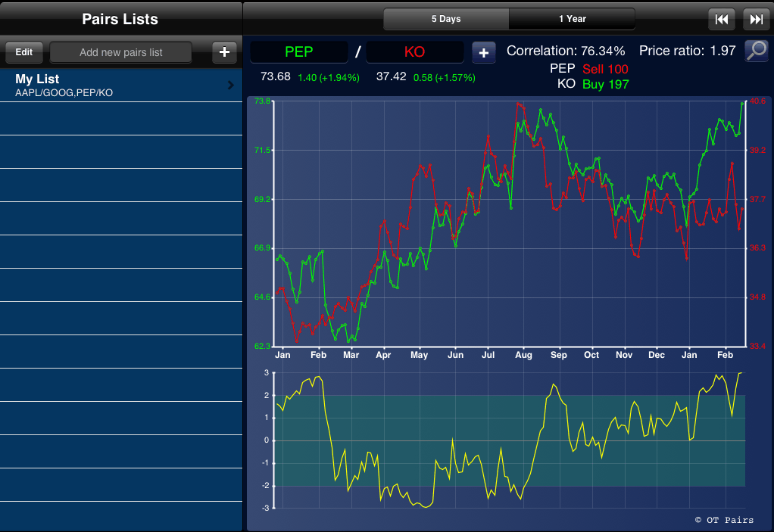Image resolution: width=774 pixels, height=532 pixels.
Task: Click KO change 0.58 (+1.57%)
Action: 445,77
